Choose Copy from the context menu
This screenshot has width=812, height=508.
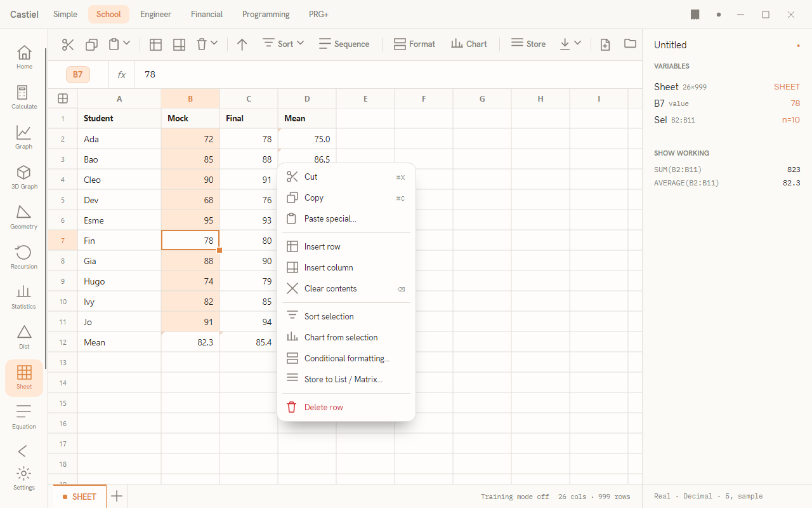tap(346, 198)
